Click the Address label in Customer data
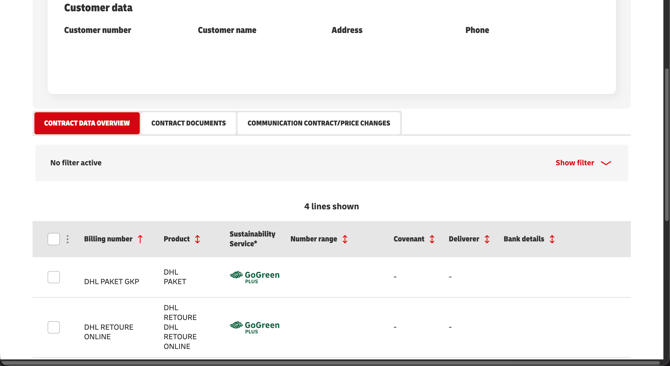 pyautogui.click(x=347, y=30)
